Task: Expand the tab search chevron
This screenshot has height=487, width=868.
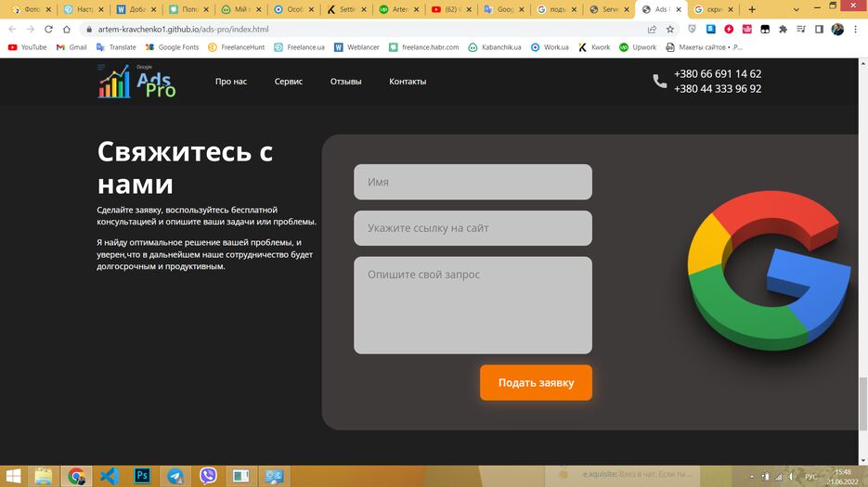Action: [796, 9]
